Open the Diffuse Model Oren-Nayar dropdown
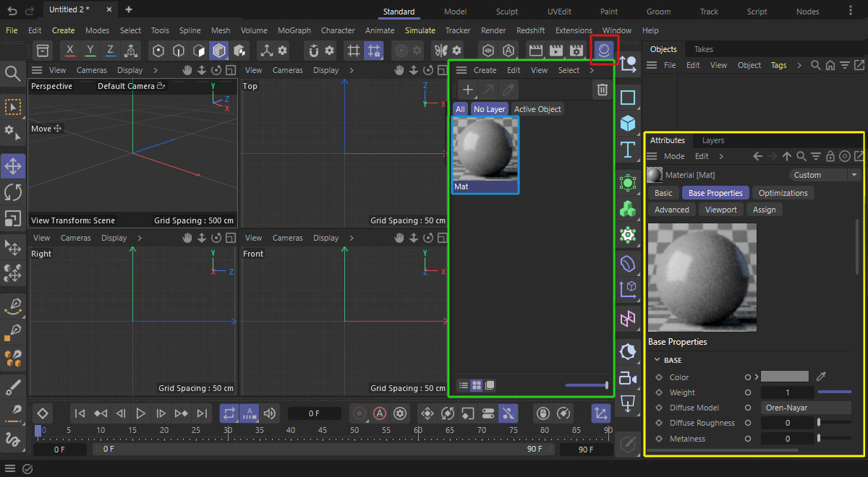Screen dimensions: 868x477 806,408
